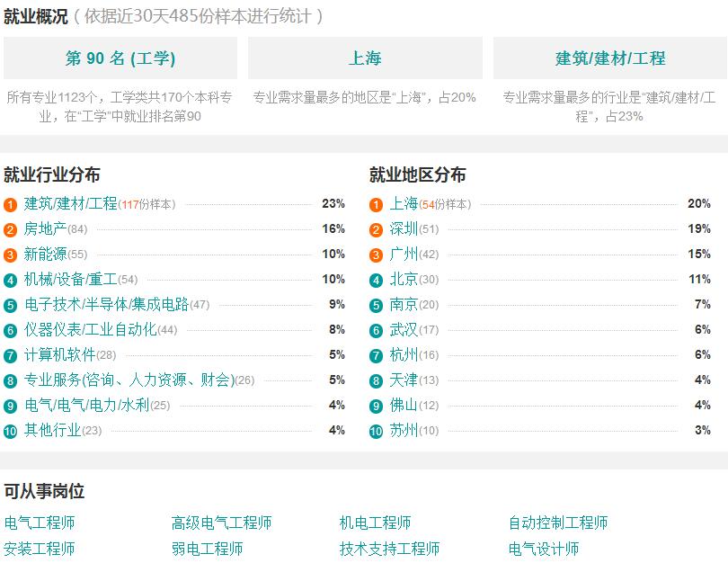Click the 安装工程师 job link
This screenshot has height=563, width=728.
click(40, 549)
